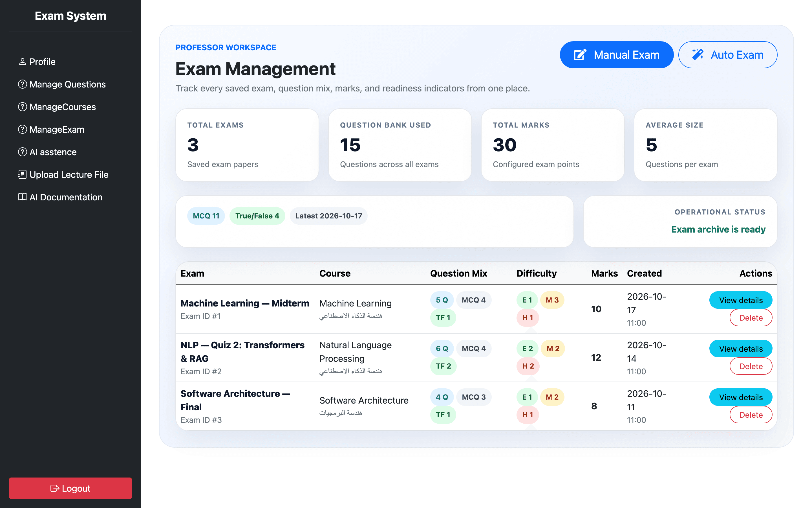Click the logout arrow icon
Image resolution: width=812 pixels, height=508 pixels.
click(x=55, y=488)
